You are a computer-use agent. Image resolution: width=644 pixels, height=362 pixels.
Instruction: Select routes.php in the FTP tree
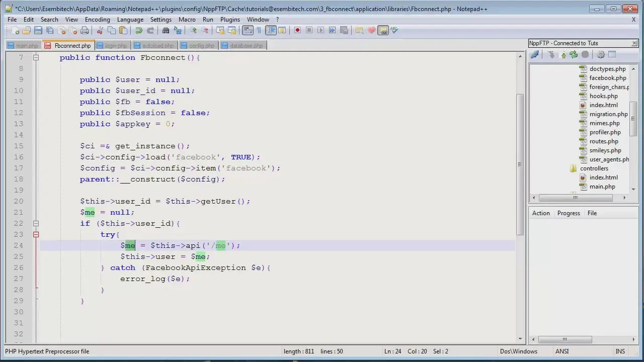point(604,141)
